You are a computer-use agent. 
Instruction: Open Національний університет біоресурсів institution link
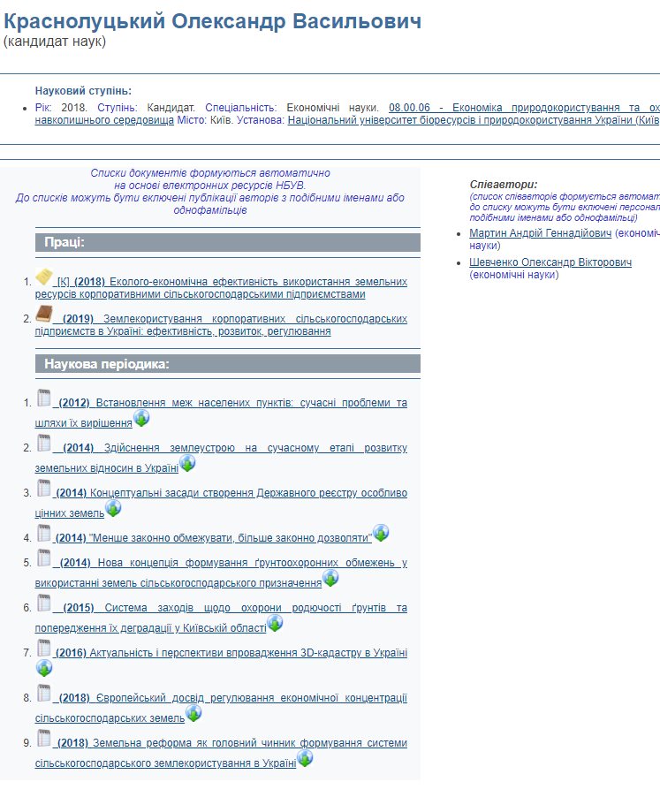click(x=473, y=120)
